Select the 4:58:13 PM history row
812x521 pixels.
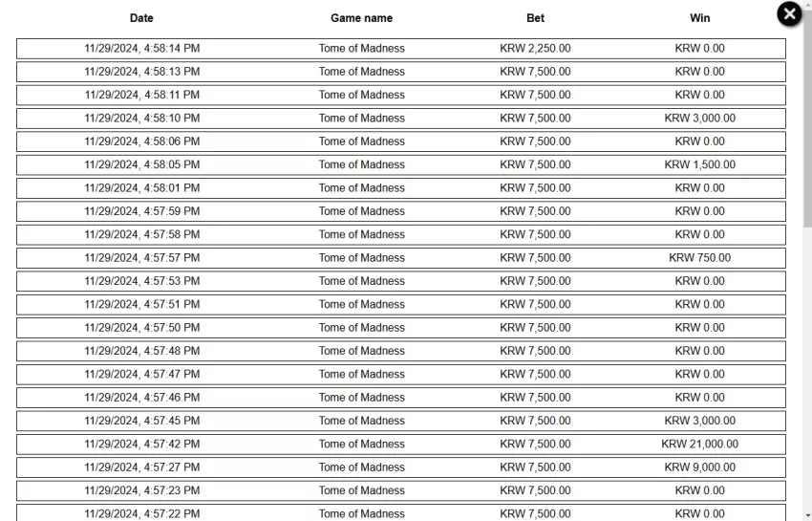tap(401, 72)
